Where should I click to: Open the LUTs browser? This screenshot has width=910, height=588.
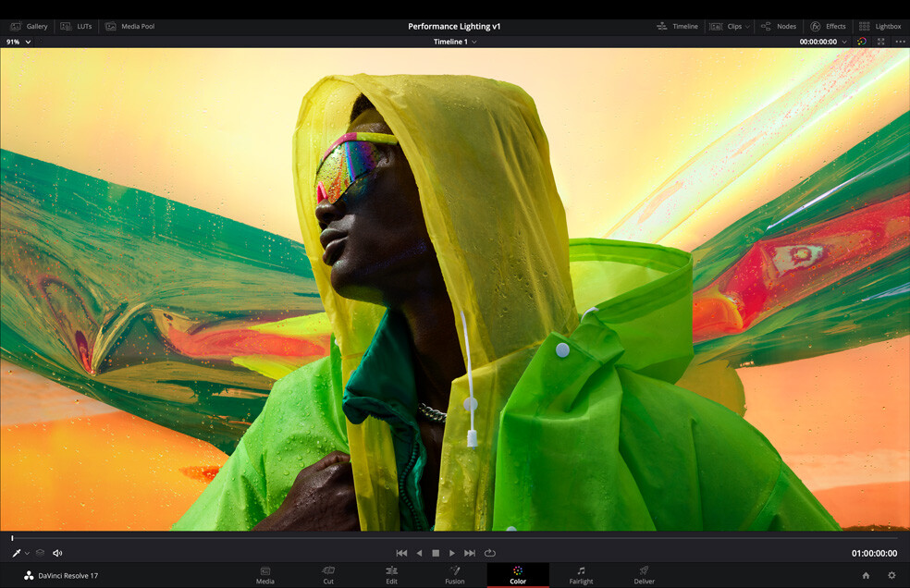[x=76, y=27]
